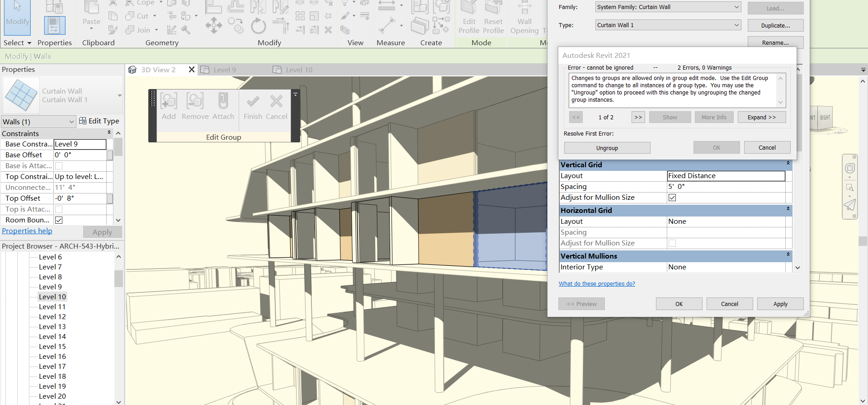Click the Vertical Grid Layout value field
Image resolution: width=868 pixels, height=405 pixels.
coord(726,176)
